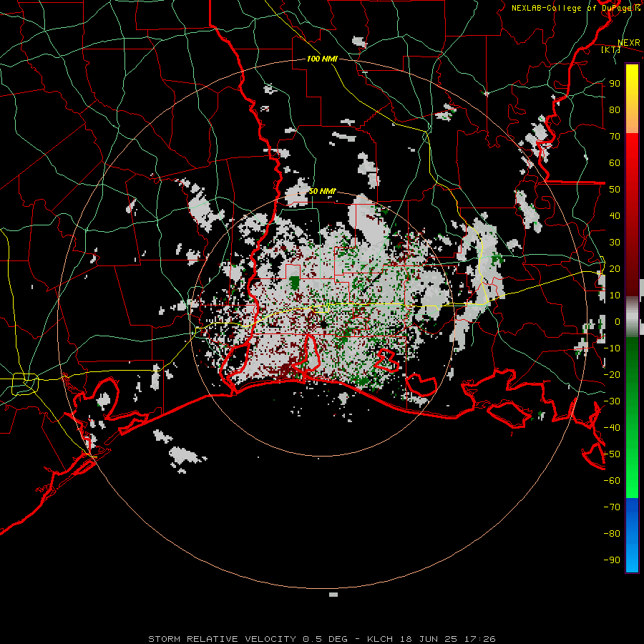Click the 0 value on the velocity scale
Screen dimensions: 644x644
point(618,322)
